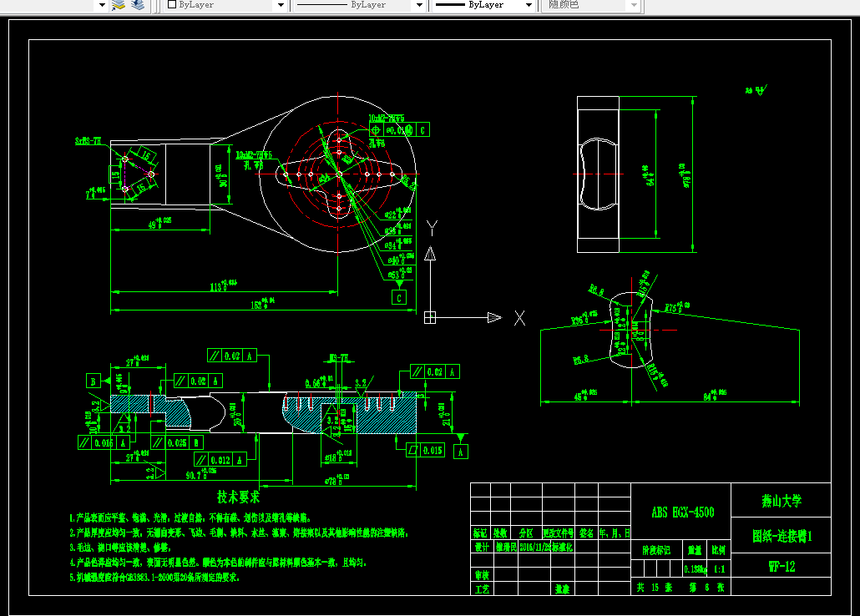Click the Layer Previous icon

click(138, 5)
